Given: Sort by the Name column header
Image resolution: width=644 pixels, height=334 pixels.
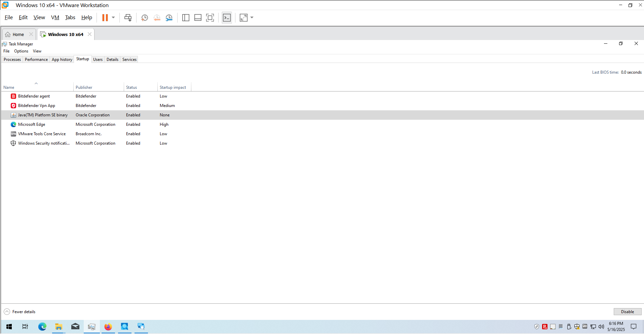Looking at the screenshot, I should tap(37, 87).
